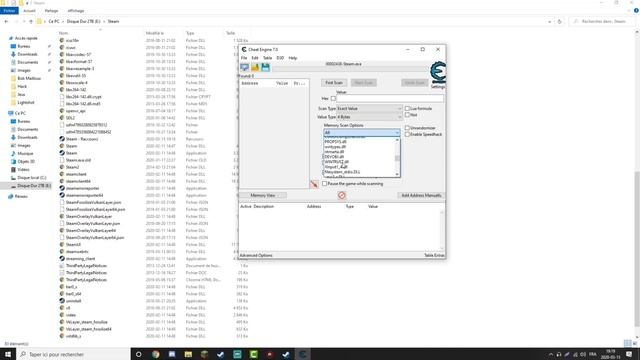Tick the Enable Speedhack checkbox

(x=407, y=134)
